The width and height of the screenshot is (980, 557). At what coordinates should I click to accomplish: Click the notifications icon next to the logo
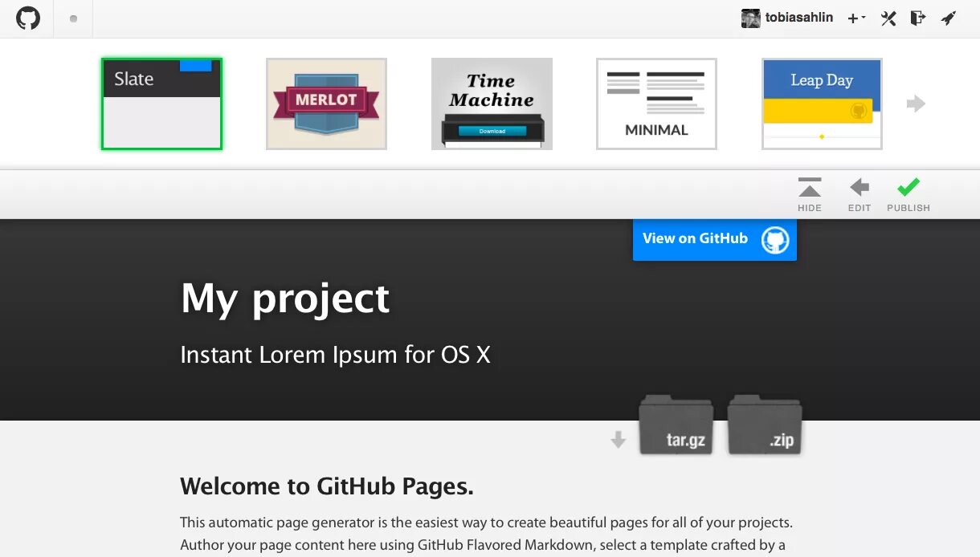72,18
